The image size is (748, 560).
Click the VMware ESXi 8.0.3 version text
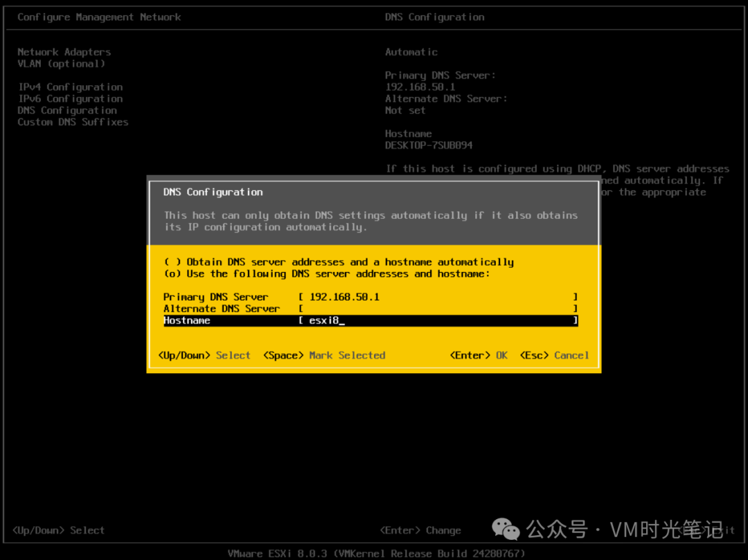[x=376, y=554]
